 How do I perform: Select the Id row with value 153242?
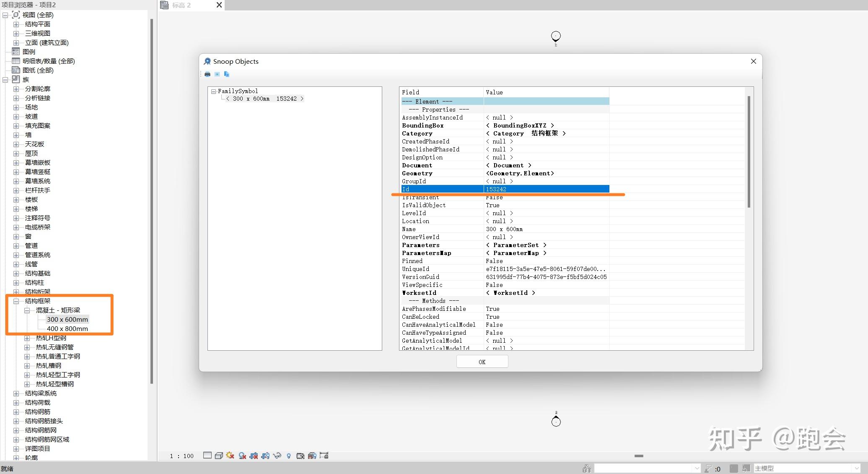[505, 189]
